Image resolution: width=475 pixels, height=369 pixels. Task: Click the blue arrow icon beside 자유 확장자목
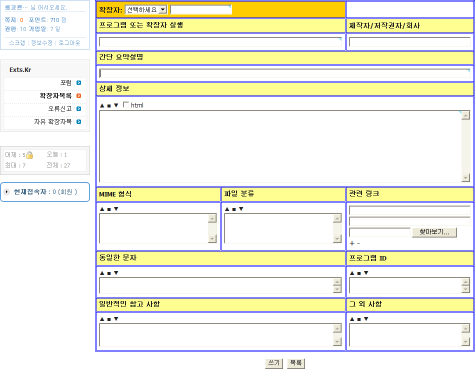coord(79,122)
